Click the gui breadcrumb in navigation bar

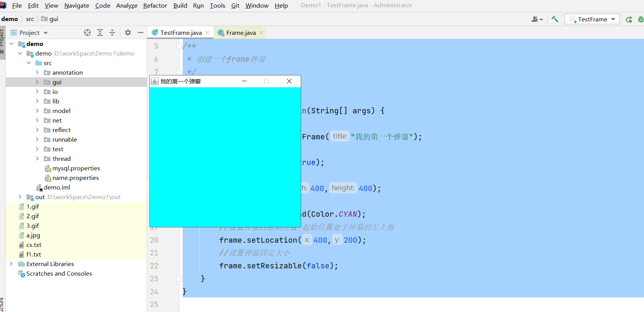(54, 19)
